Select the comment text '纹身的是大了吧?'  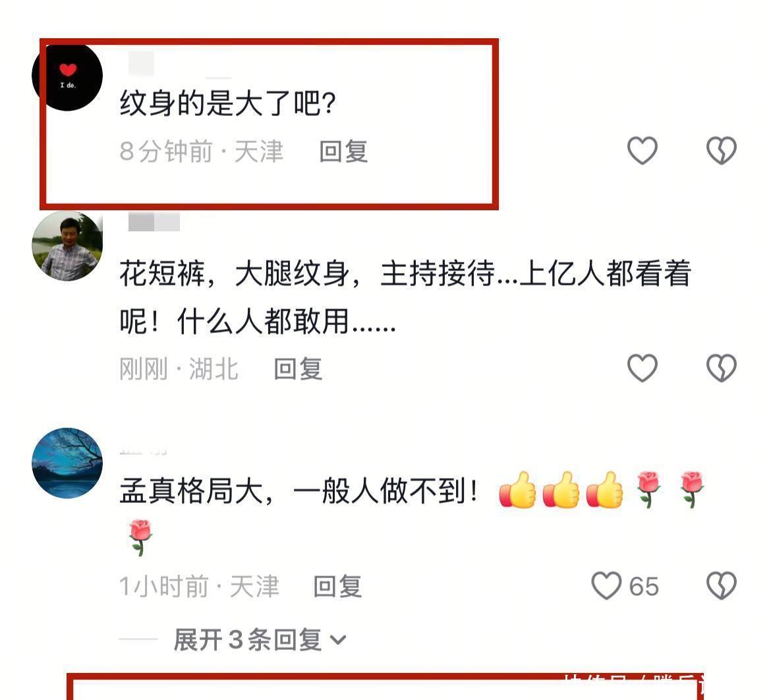coord(227,103)
